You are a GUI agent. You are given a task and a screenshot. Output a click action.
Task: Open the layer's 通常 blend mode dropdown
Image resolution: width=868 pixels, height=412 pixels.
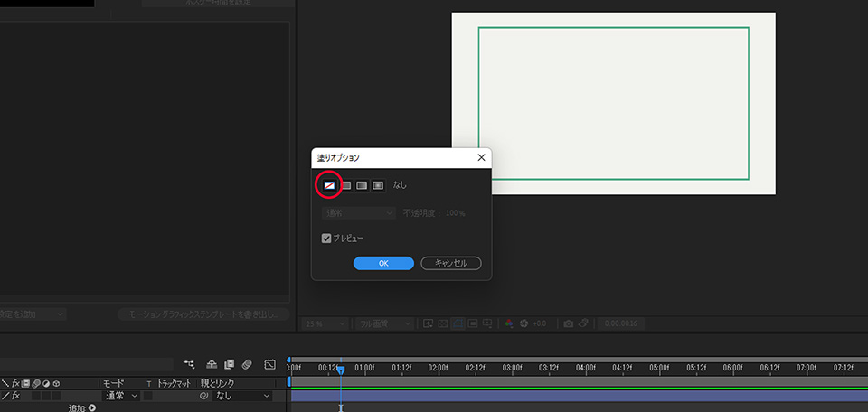(121, 396)
